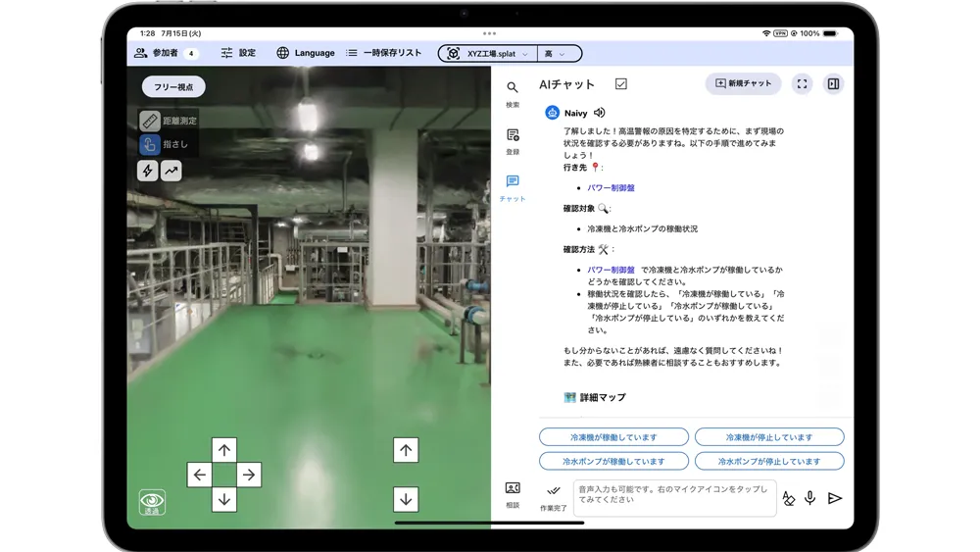Expand the XYZ工場.splat file dropdown

coord(489,54)
